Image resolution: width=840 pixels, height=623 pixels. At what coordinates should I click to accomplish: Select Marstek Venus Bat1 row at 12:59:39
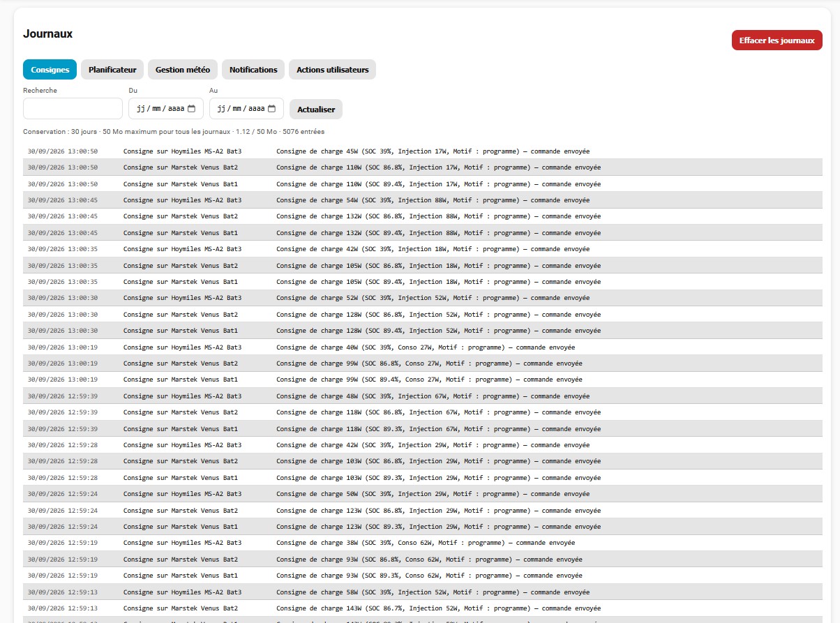pyautogui.click(x=423, y=428)
